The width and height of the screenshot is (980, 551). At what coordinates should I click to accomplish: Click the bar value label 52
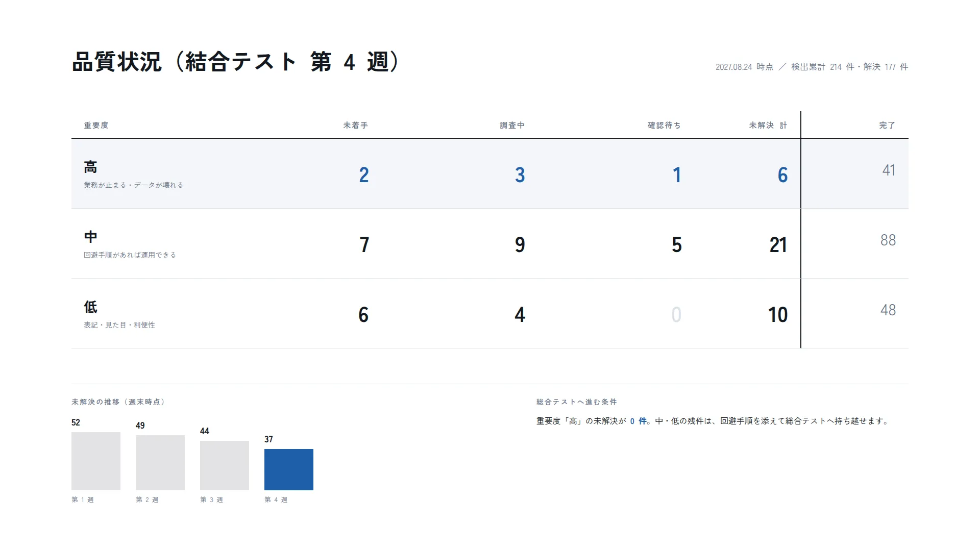76,422
